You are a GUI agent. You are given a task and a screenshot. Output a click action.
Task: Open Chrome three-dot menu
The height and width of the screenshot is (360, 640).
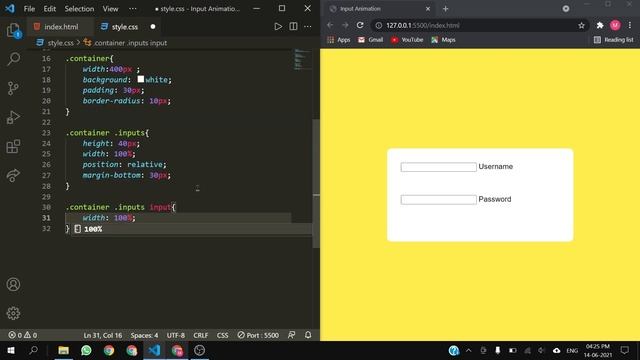(630, 25)
